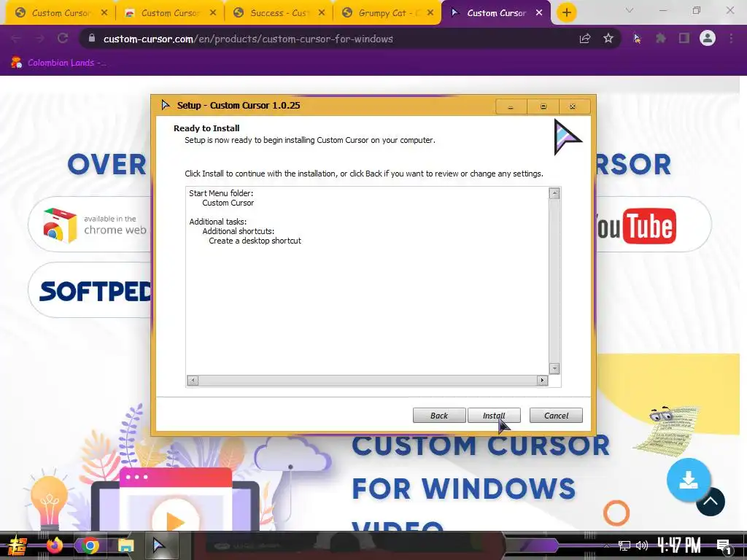Close the Success tab
Image resolution: width=747 pixels, height=560 pixels.
tap(322, 13)
